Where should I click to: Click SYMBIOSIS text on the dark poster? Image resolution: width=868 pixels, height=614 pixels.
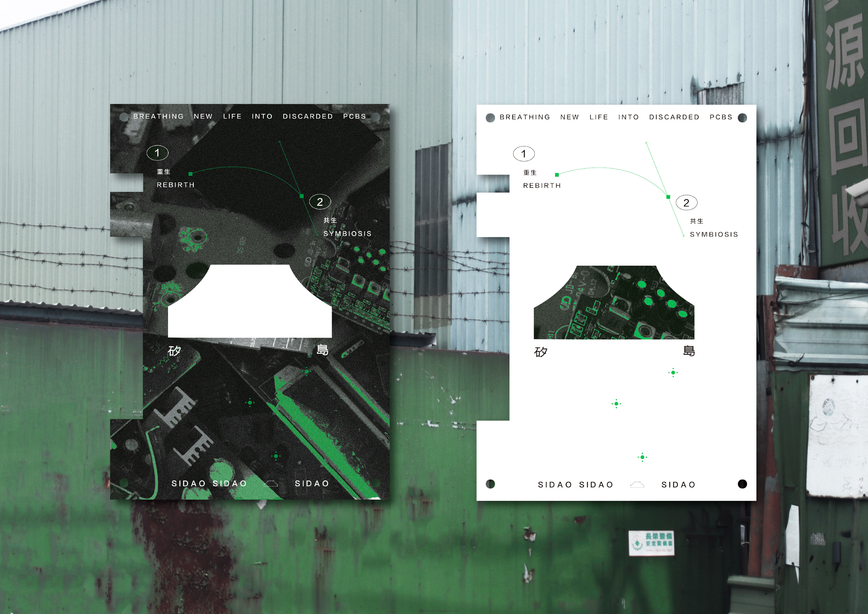pos(347,234)
